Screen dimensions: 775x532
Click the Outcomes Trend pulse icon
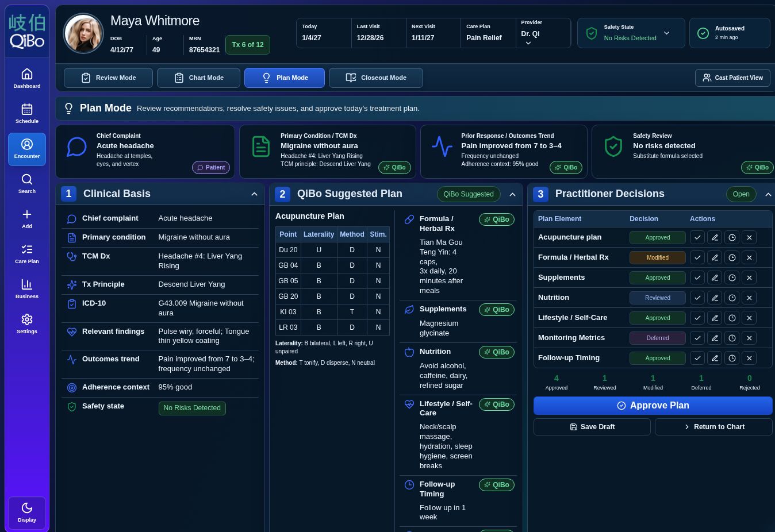click(x=442, y=147)
